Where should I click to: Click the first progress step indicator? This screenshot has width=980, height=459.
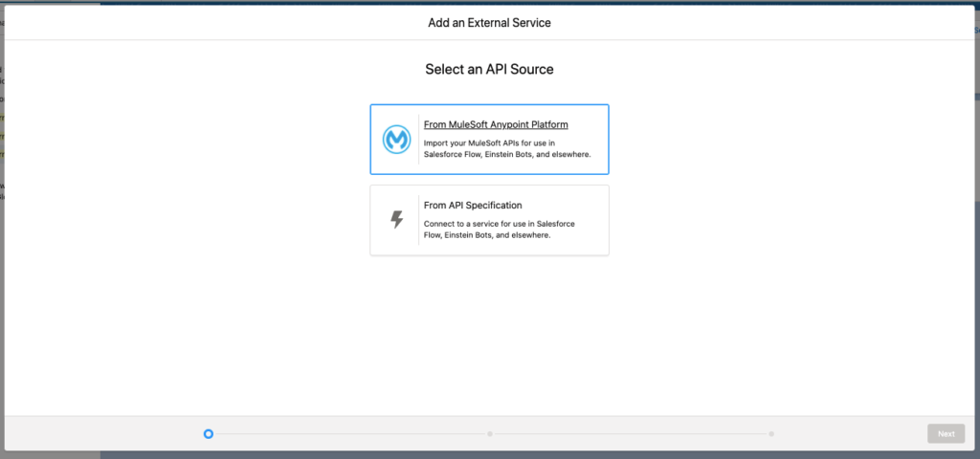pos(209,433)
